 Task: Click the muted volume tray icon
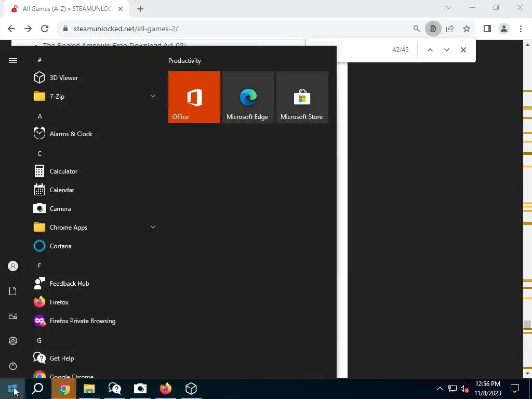[465, 389]
